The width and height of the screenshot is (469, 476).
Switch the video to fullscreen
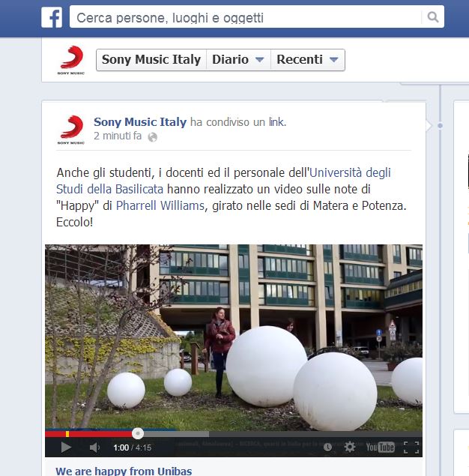click(411, 448)
